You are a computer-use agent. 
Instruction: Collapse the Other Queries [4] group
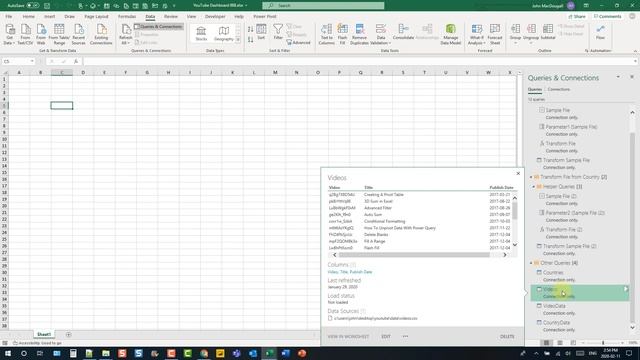click(x=531, y=263)
